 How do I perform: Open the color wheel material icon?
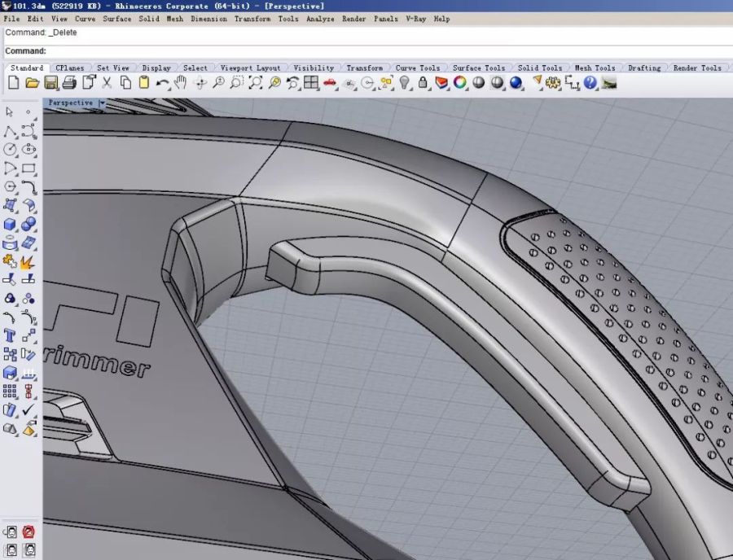click(x=460, y=82)
